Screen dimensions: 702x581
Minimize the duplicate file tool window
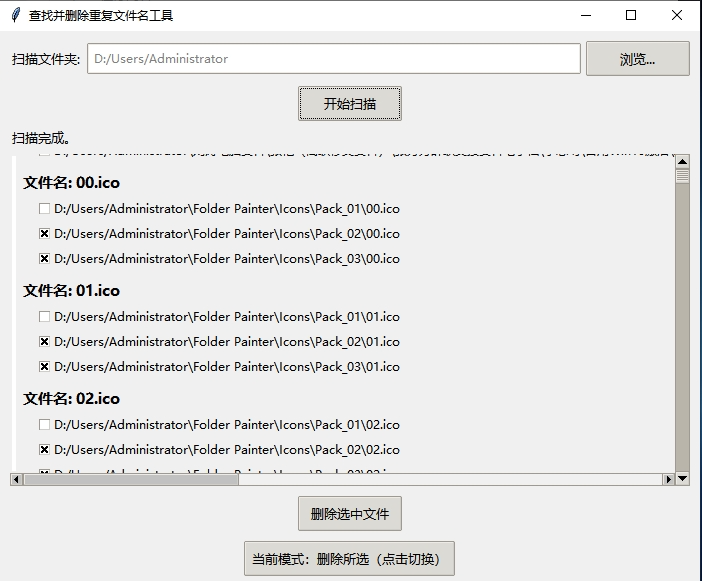coord(586,15)
